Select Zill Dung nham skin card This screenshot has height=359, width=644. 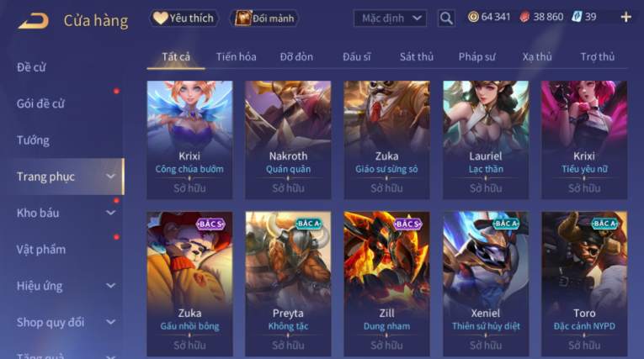(x=386, y=283)
